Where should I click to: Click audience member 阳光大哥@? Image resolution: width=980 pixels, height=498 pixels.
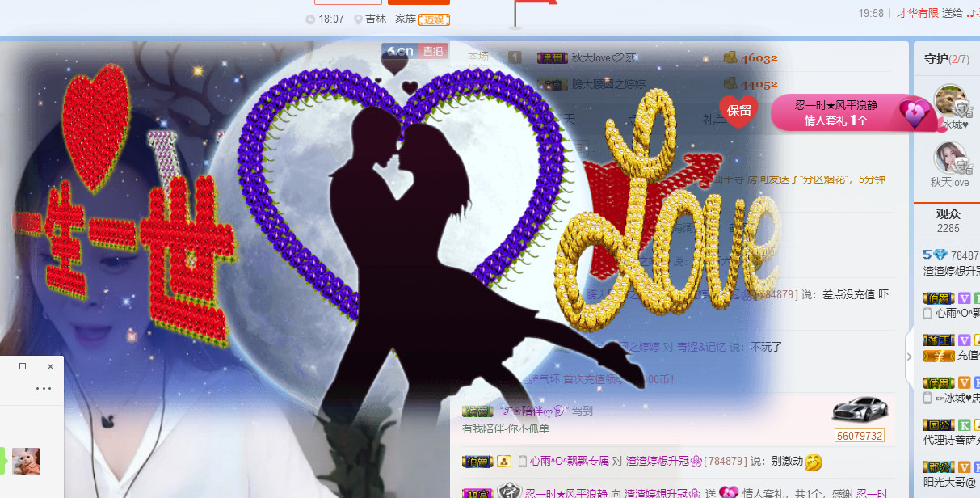[951, 483]
